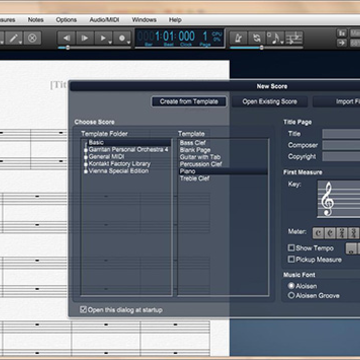Image resolution: width=360 pixels, height=360 pixels.
Task: Select the fourth meter button
Action: [353, 233]
